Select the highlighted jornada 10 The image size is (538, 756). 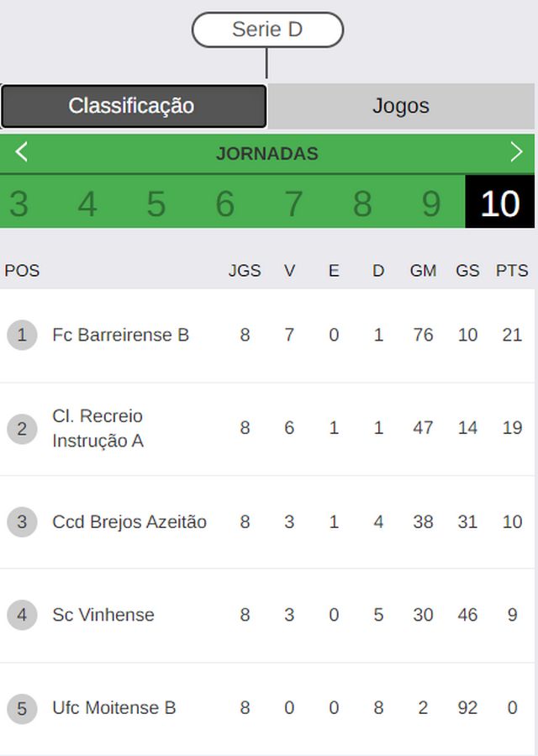tap(500, 202)
